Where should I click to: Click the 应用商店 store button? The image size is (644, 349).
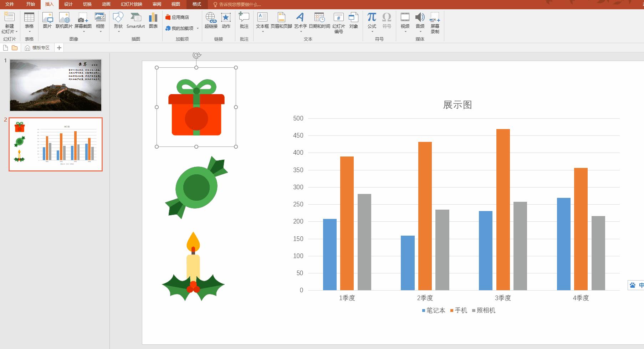click(x=177, y=17)
